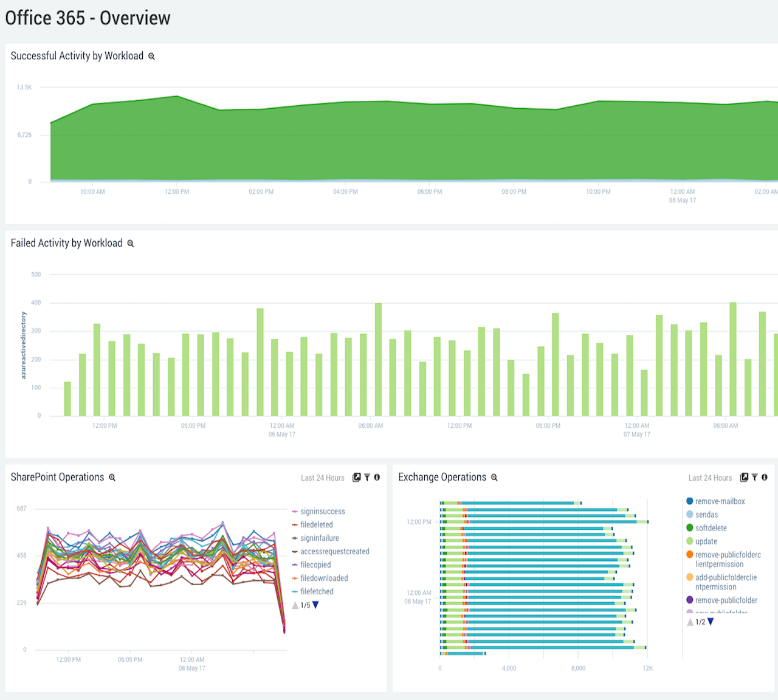This screenshot has height=700, width=778.
Task: Click the Office 365 - Overview heading
Action: coord(88,18)
